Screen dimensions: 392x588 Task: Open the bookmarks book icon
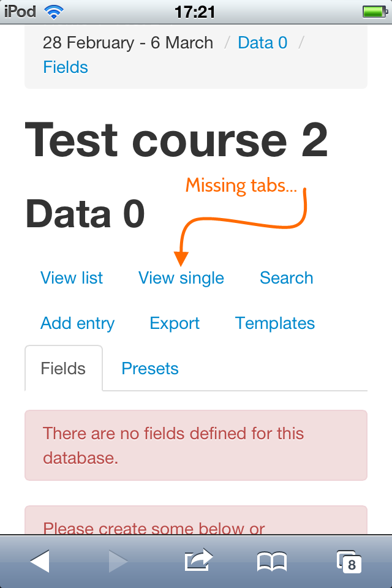point(272,562)
